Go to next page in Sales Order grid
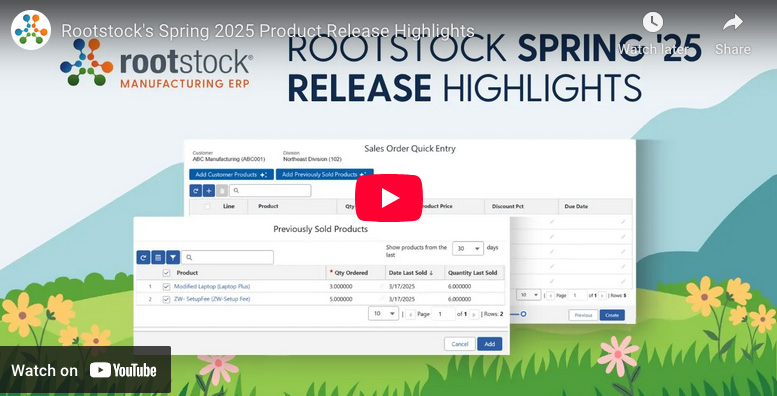This screenshot has height=396, width=777. click(602, 295)
